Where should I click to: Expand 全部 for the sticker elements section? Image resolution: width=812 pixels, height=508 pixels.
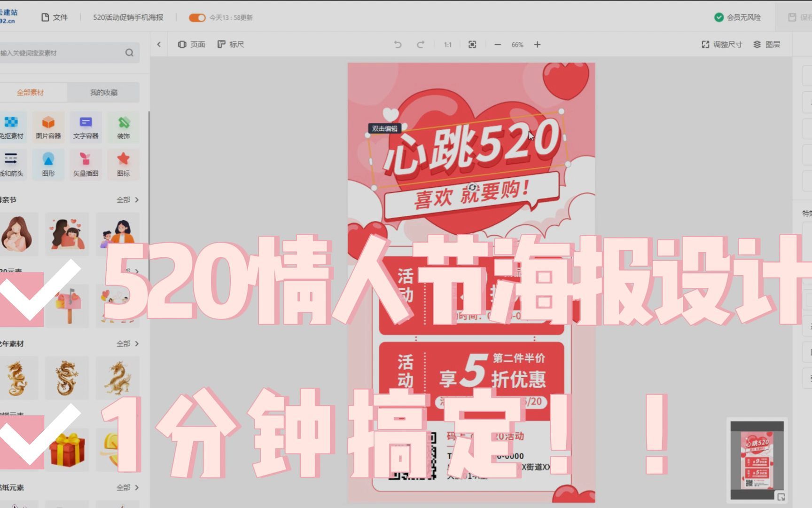(x=127, y=488)
